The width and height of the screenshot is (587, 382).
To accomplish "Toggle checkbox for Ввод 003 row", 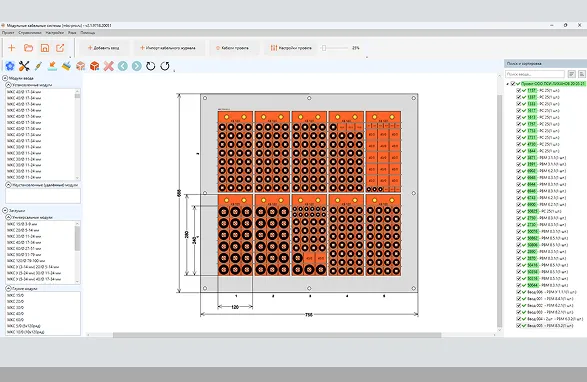I will (518, 312).
